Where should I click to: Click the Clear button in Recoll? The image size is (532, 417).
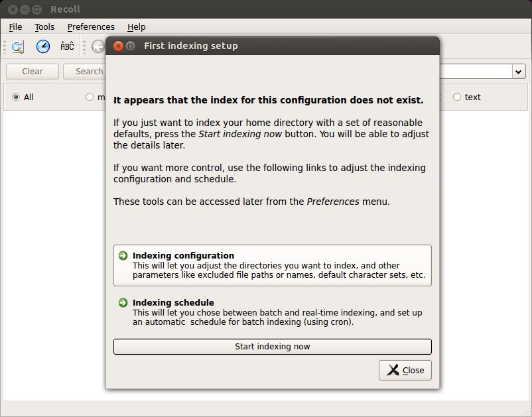[x=33, y=71]
